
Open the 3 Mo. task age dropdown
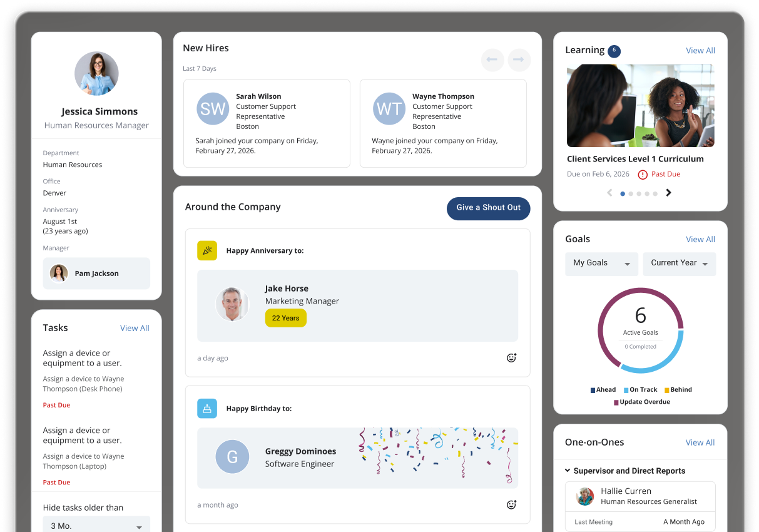point(96,526)
